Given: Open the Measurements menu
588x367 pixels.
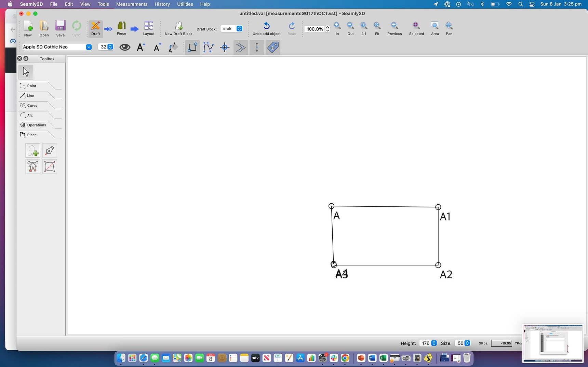Looking at the screenshot, I should pyautogui.click(x=131, y=4).
